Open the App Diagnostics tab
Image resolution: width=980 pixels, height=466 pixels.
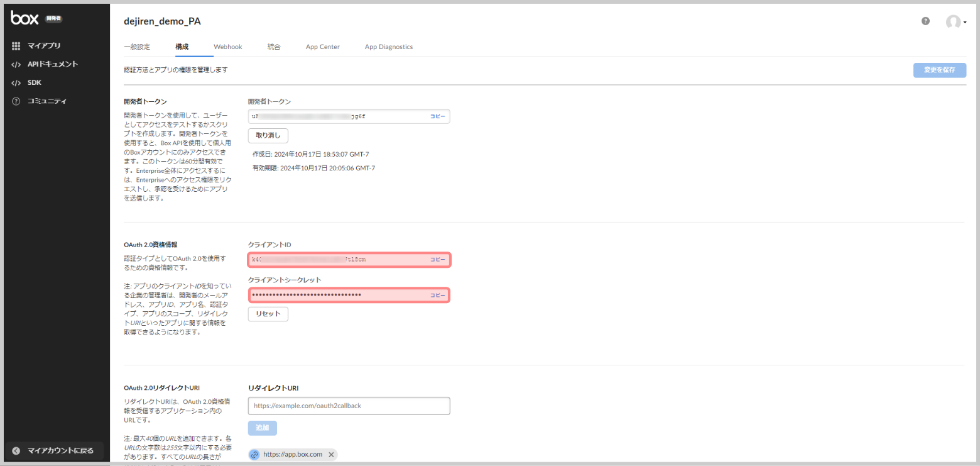coord(389,47)
